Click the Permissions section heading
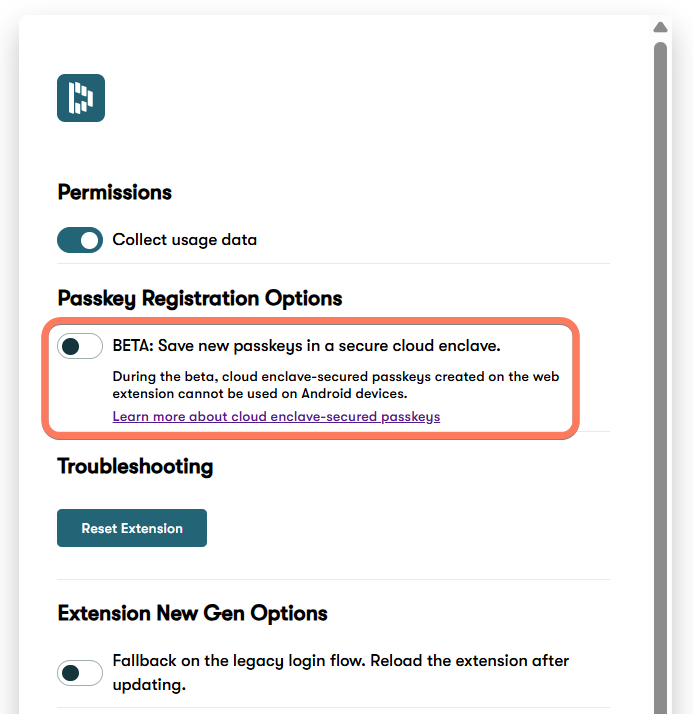Image resolution: width=693 pixels, height=714 pixels. click(115, 192)
